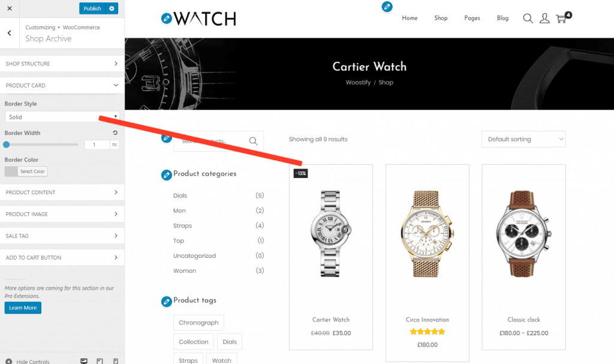This screenshot has width=614, height=364.
Task: Hide Controls toggle at panel bottom
Action: (28, 361)
